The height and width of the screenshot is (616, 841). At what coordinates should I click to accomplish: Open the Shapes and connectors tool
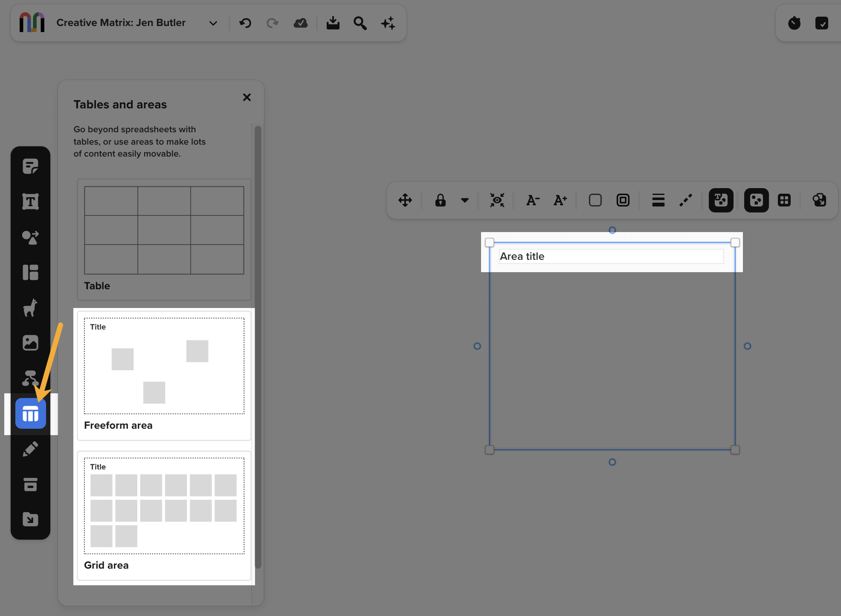[30, 237]
